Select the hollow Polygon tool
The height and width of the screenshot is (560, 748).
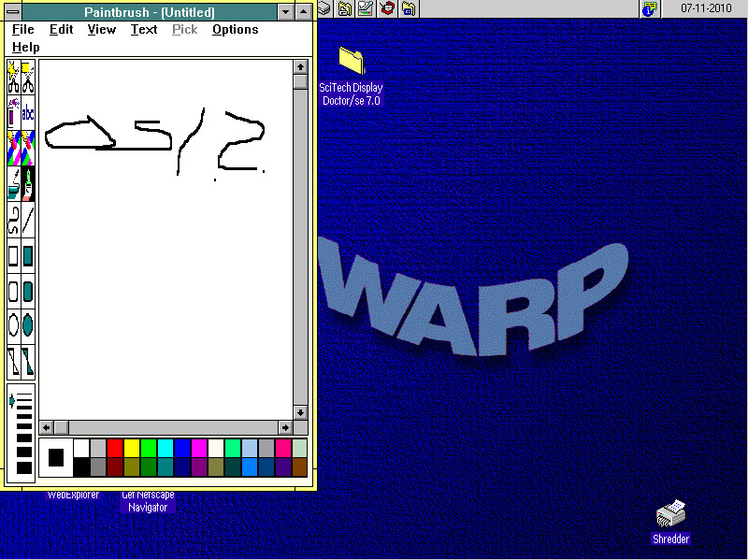(x=13, y=360)
